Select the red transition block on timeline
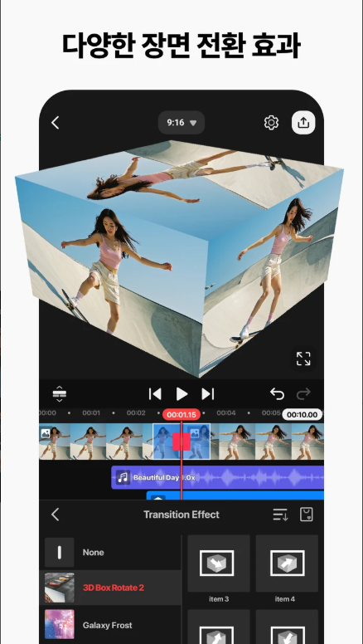363x644 pixels. [181, 442]
